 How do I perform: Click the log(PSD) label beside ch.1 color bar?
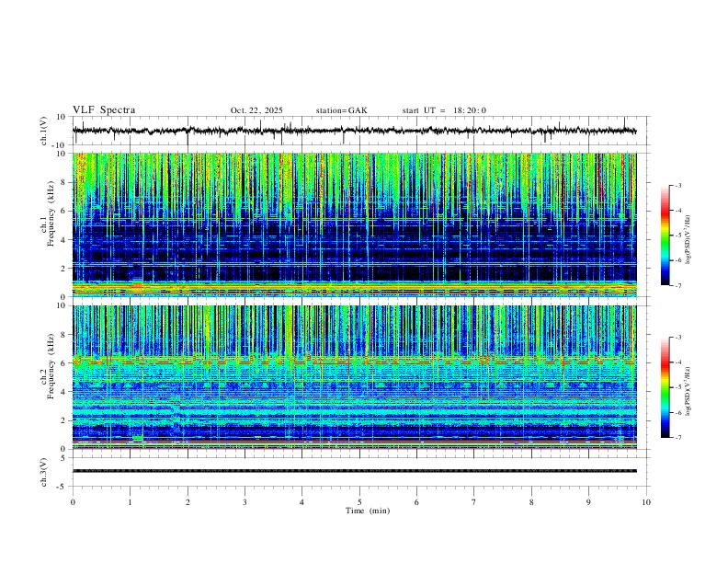(x=688, y=240)
